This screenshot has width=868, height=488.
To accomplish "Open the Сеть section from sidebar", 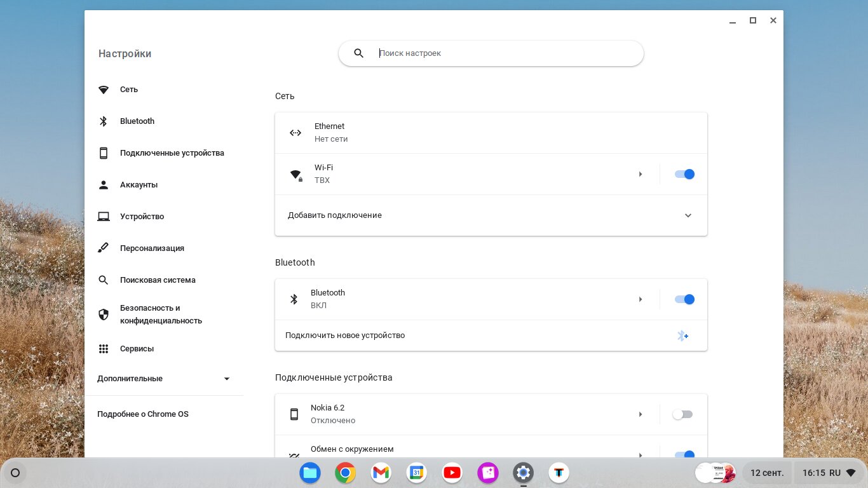I will (x=129, y=90).
